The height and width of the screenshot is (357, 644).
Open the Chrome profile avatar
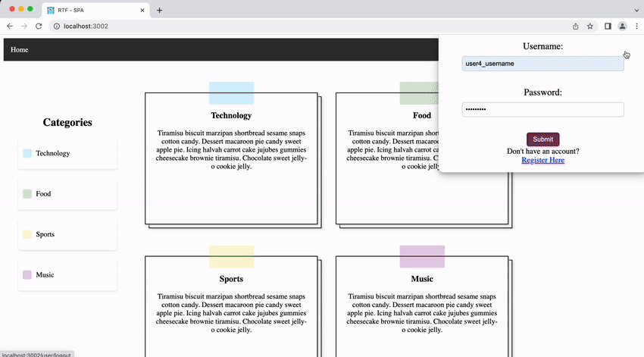(x=622, y=27)
